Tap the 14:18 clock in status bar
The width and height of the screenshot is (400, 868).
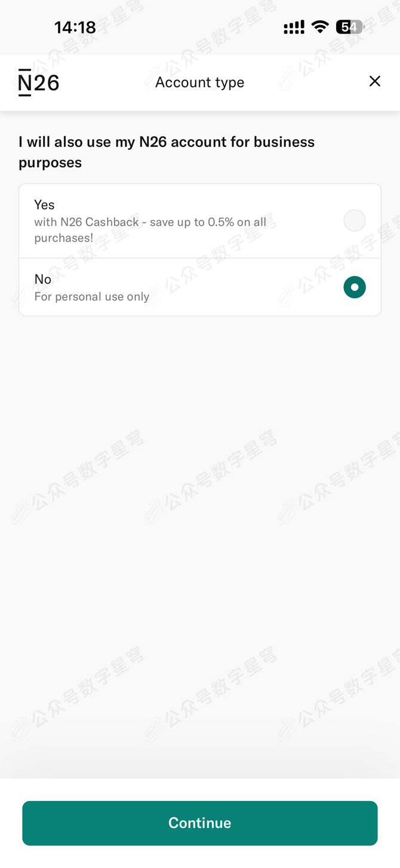point(75,27)
